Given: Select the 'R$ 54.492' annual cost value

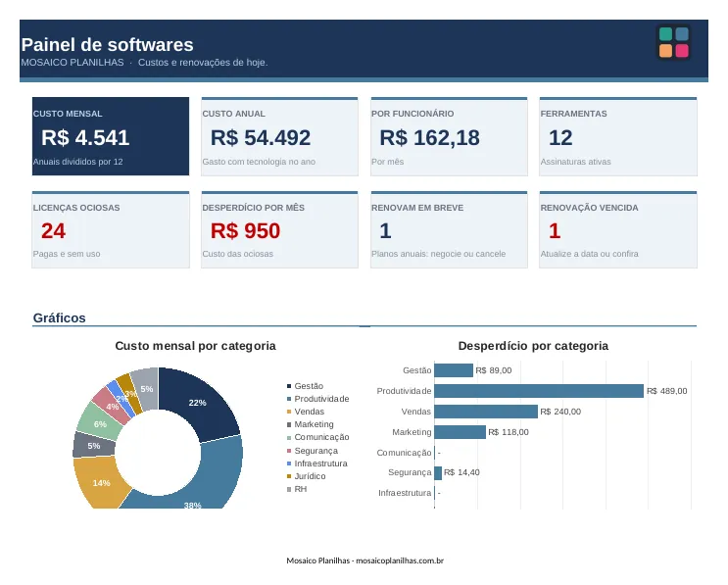Looking at the screenshot, I should pyautogui.click(x=261, y=137).
